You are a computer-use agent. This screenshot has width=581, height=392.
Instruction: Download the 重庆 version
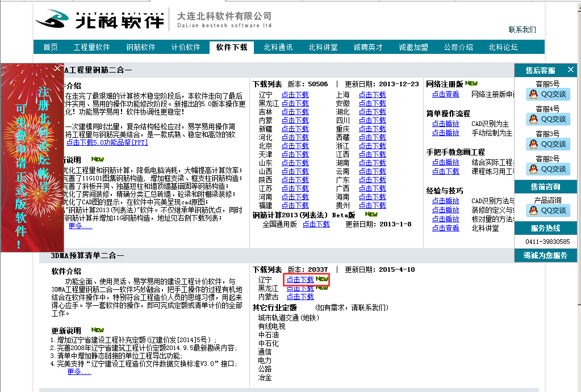[x=373, y=129]
